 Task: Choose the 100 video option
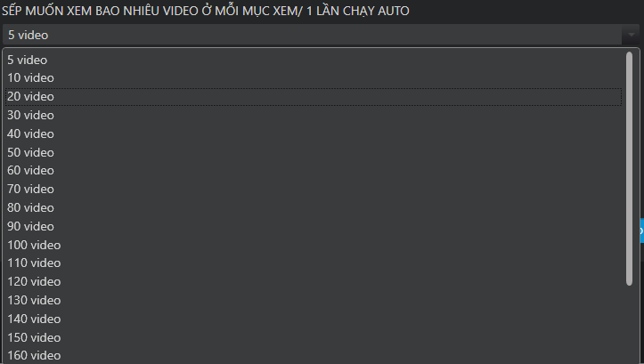pyautogui.click(x=314, y=245)
